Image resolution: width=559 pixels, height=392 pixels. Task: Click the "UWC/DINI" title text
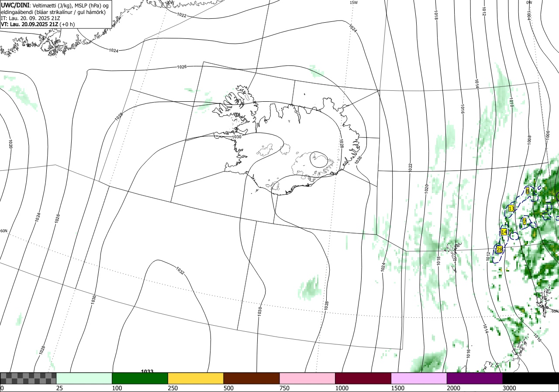pos(14,5)
